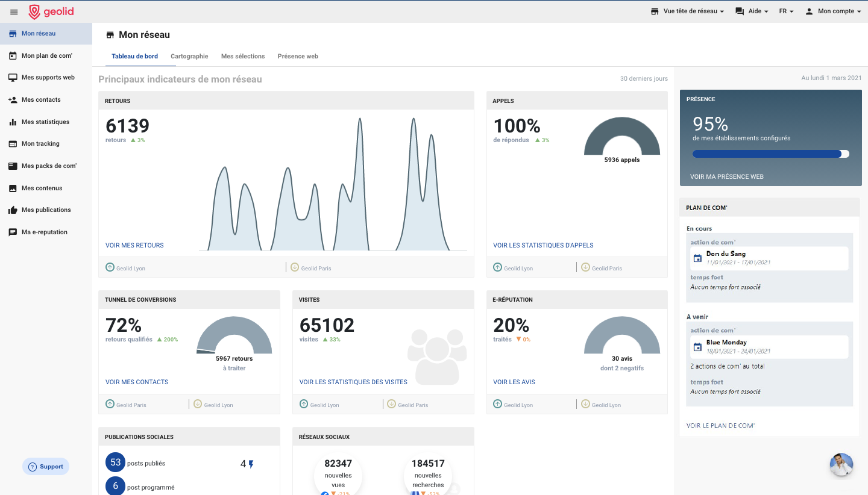
Task: Click the 6 post programmé badge
Action: pyautogui.click(x=115, y=486)
